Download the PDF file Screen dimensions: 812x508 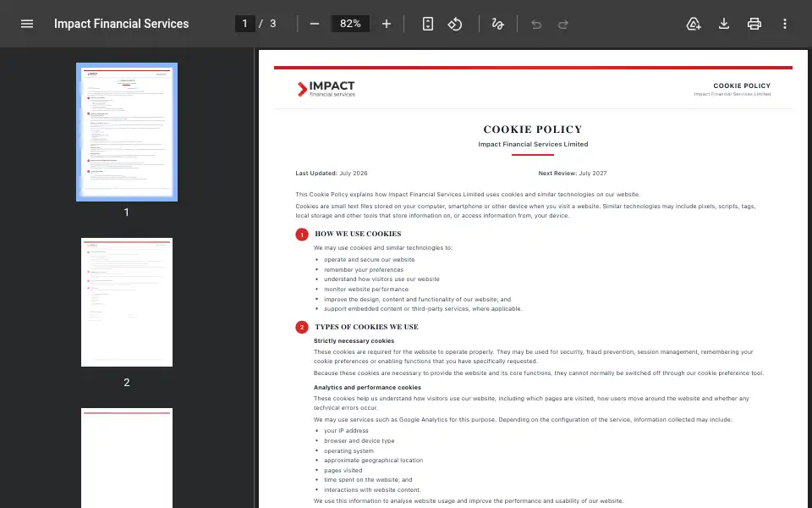(724, 24)
